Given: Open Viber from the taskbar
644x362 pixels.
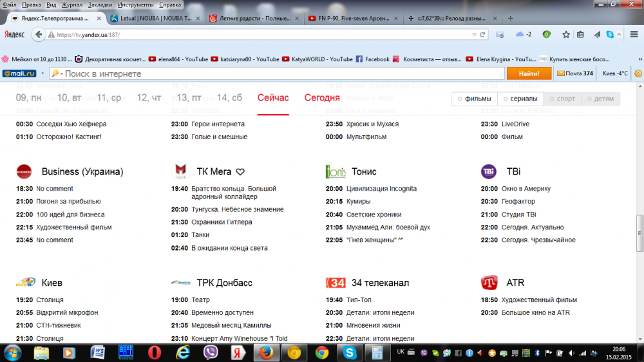Looking at the screenshot, I should [x=210, y=352].
